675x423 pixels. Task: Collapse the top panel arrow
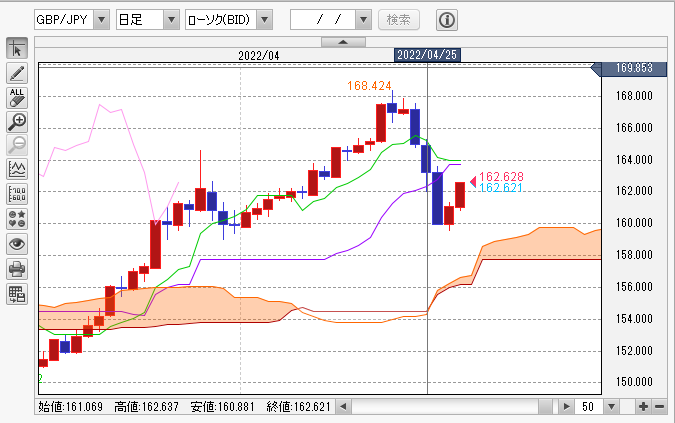(343, 42)
